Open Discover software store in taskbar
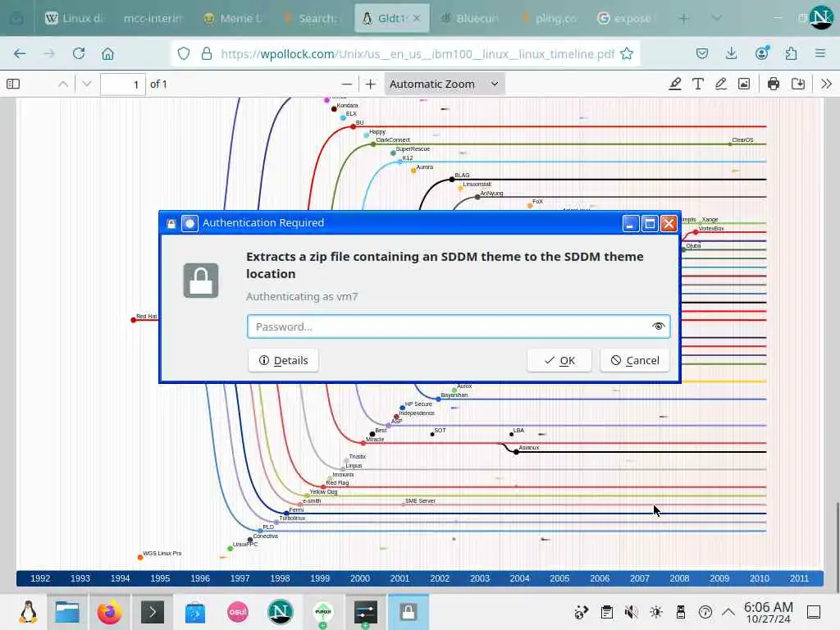This screenshot has width=840, height=630. (x=195, y=612)
